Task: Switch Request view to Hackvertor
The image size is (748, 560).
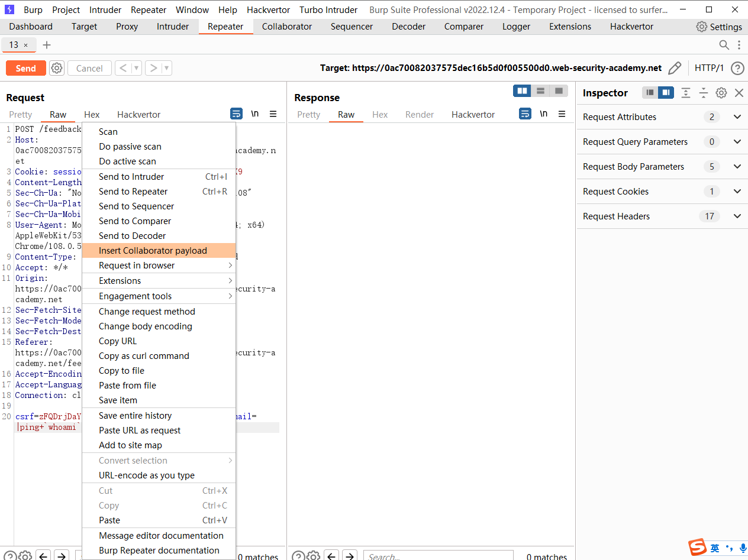Action: pos(138,115)
